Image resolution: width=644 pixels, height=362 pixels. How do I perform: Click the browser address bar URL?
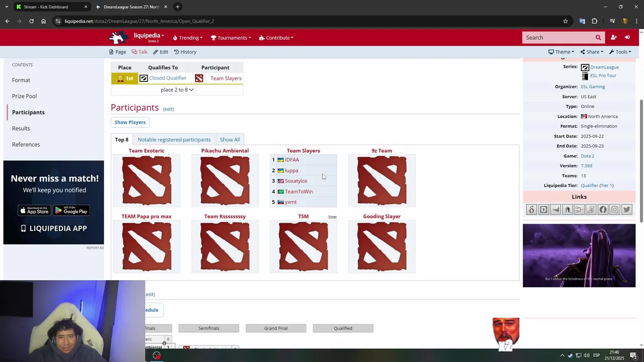[x=139, y=21]
